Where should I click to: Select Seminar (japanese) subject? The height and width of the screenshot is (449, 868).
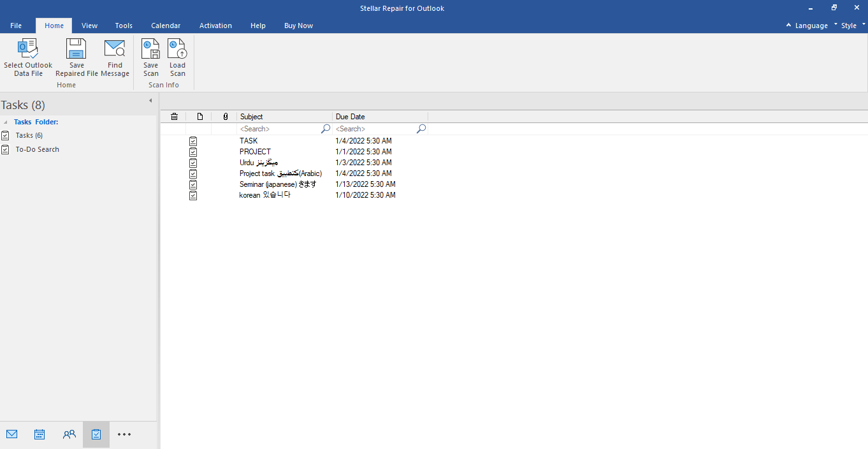[x=278, y=184]
